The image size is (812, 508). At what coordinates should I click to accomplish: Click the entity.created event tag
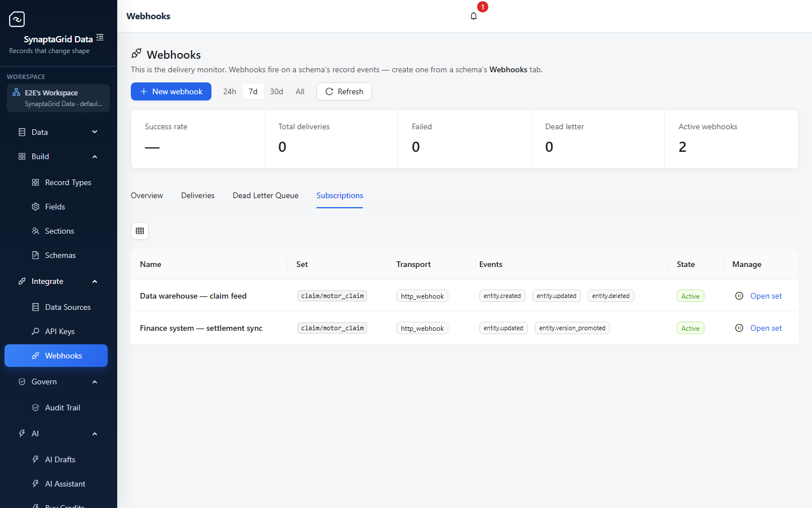click(502, 296)
